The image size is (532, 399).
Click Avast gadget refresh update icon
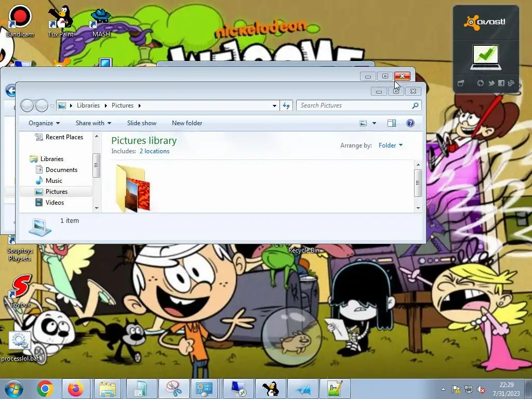(x=480, y=83)
